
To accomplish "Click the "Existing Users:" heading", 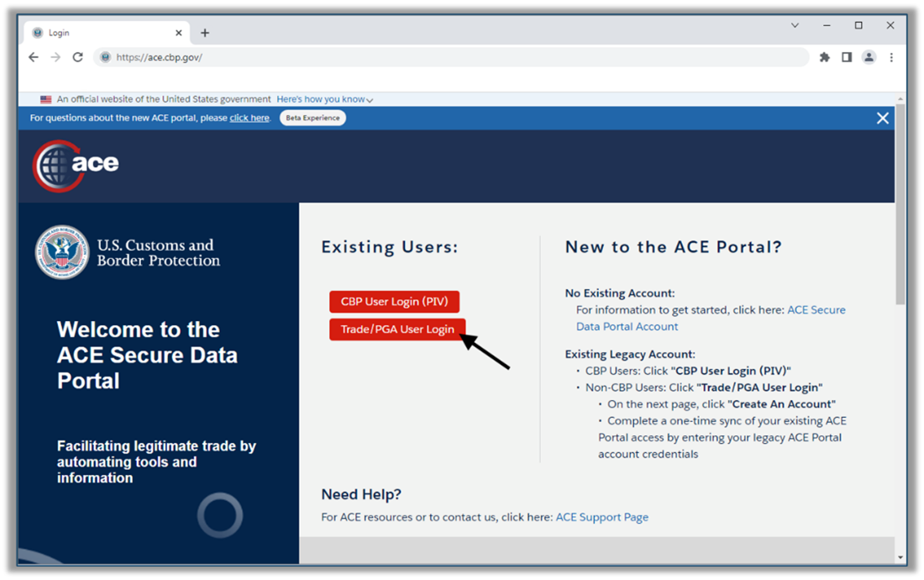I will tap(390, 246).
